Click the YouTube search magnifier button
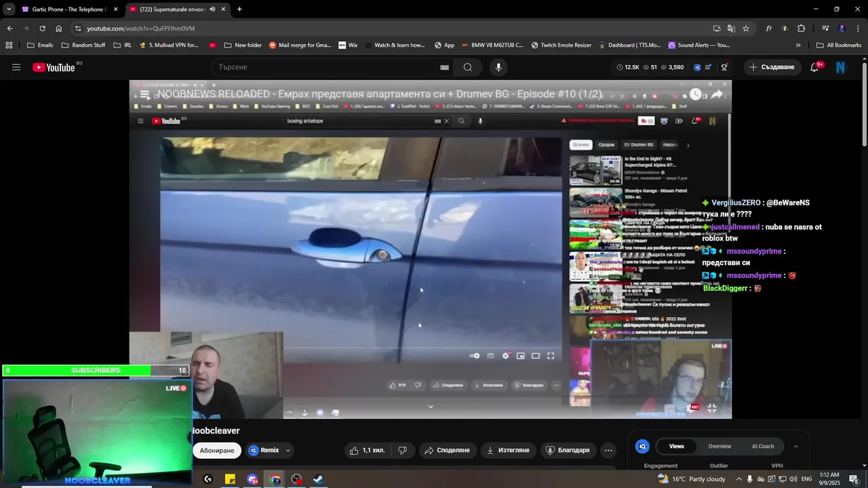Screen dimensions: 868x488 point(468,67)
